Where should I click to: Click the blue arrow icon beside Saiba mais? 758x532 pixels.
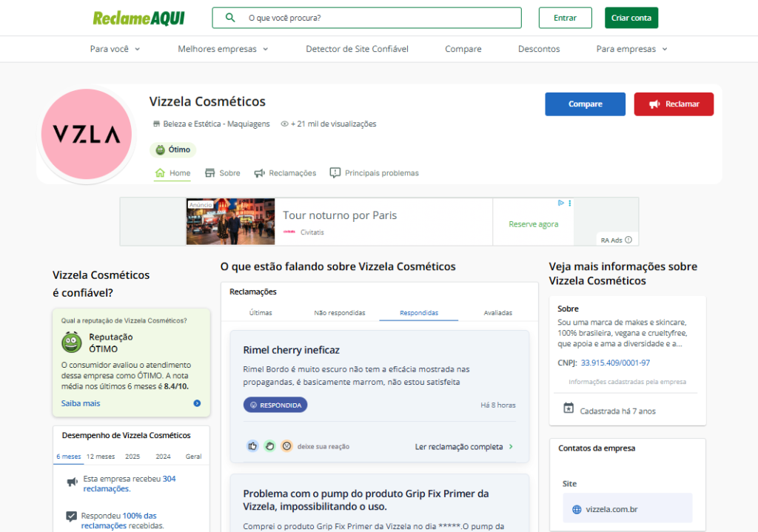[197, 403]
